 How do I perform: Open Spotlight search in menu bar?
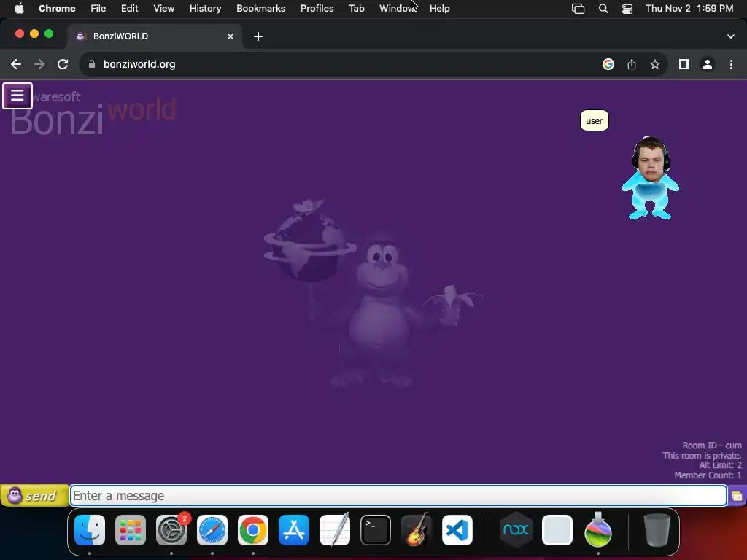603,9
